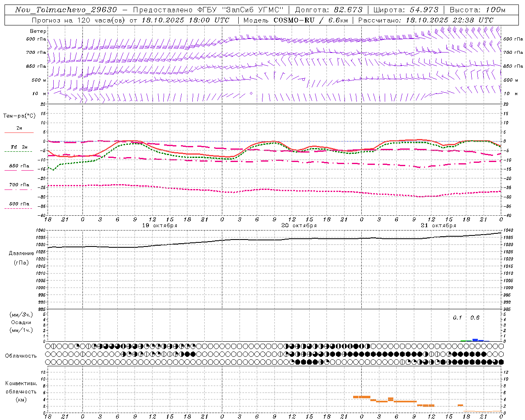This screenshot has height=420, width=525.
Task: Click the Ветер wind panel label
Action: click(x=38, y=31)
